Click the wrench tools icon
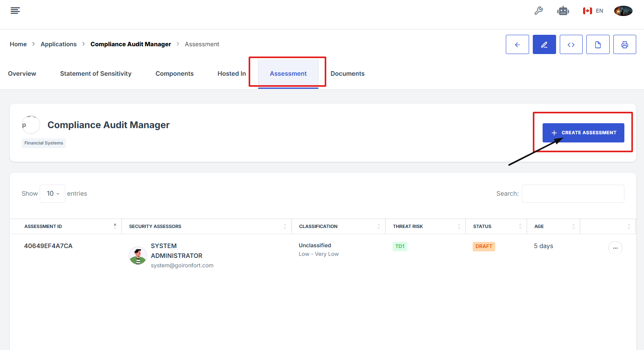Viewport: 644px width, 350px height. [539, 11]
